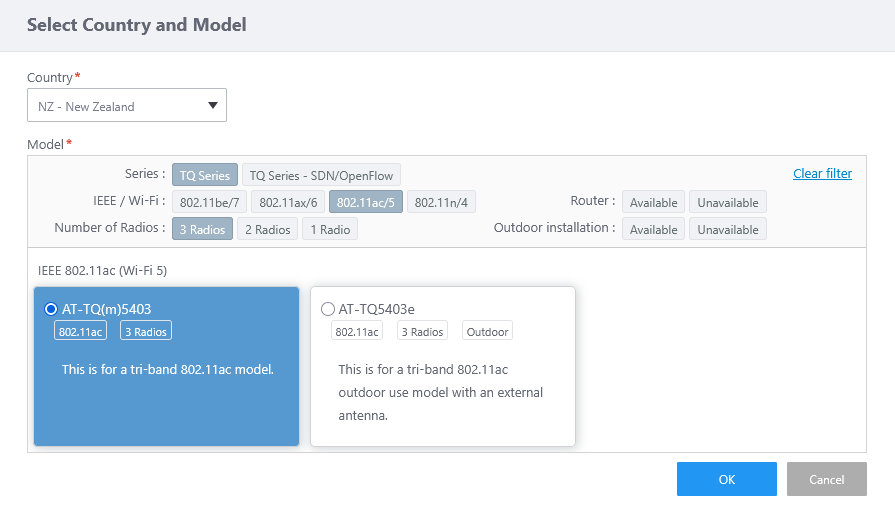Set Outdoor installation filter to Unavailable
895x517 pixels.
click(728, 229)
